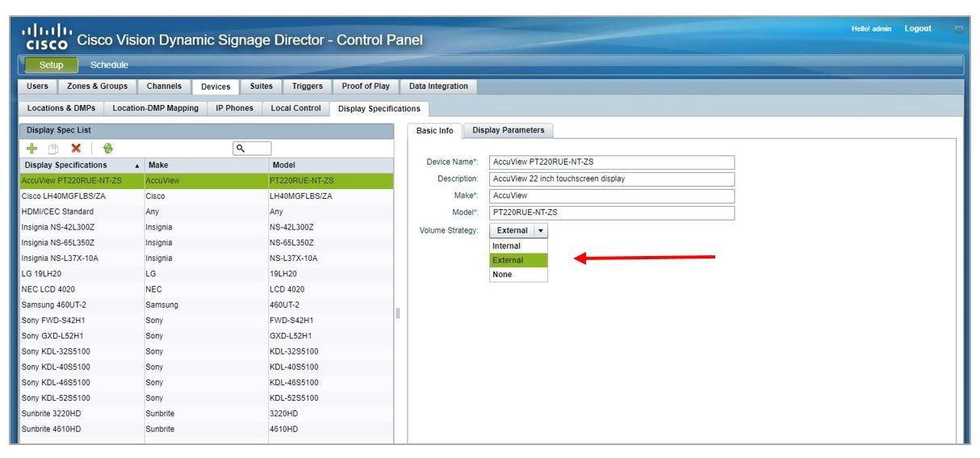Screen dimensions: 980x458
Task: Open the Data Integration tab
Action: [x=438, y=86]
